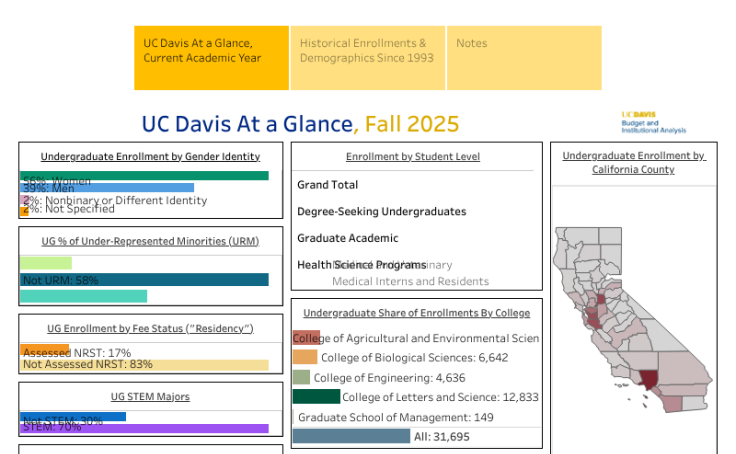
Task: Select the Assessed NRST 17% bar
Action: click(45, 350)
